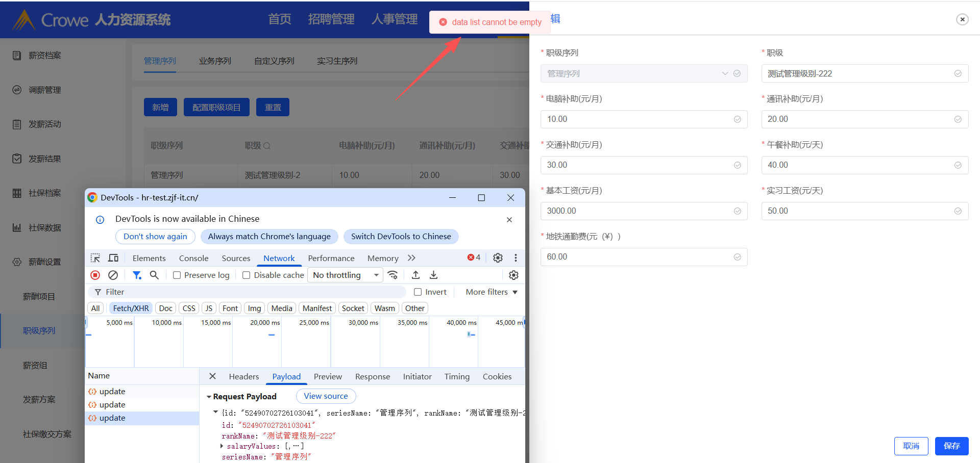
Task: Open the network search magnifier icon
Action: coord(154,275)
